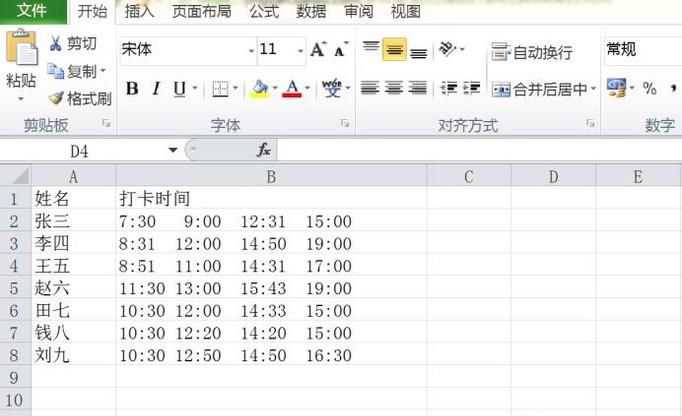Select cell with 姓名 header
Viewport: 682px width, 416px height.
point(74,198)
